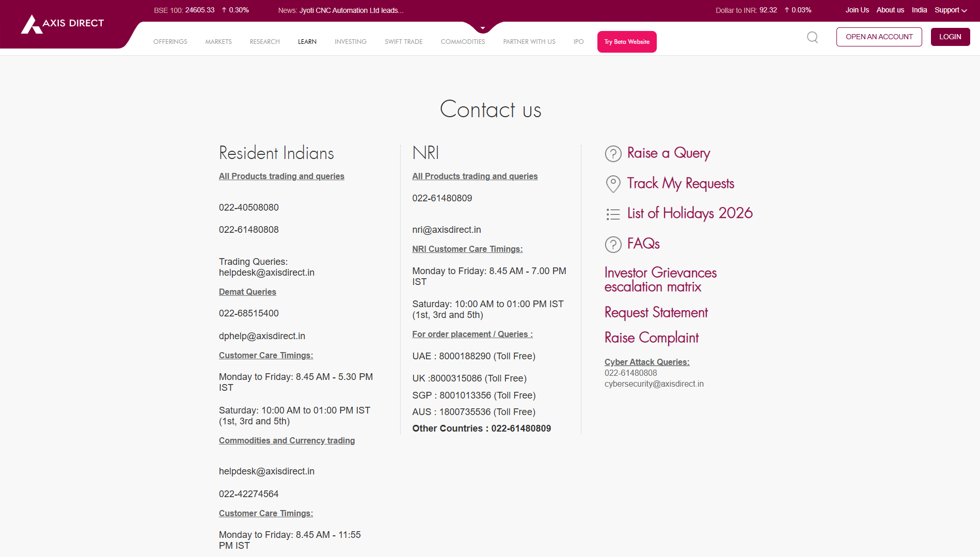This screenshot has height=557, width=980.
Task: Click the Jyoti CNC Automation news headline
Action: click(352, 10)
